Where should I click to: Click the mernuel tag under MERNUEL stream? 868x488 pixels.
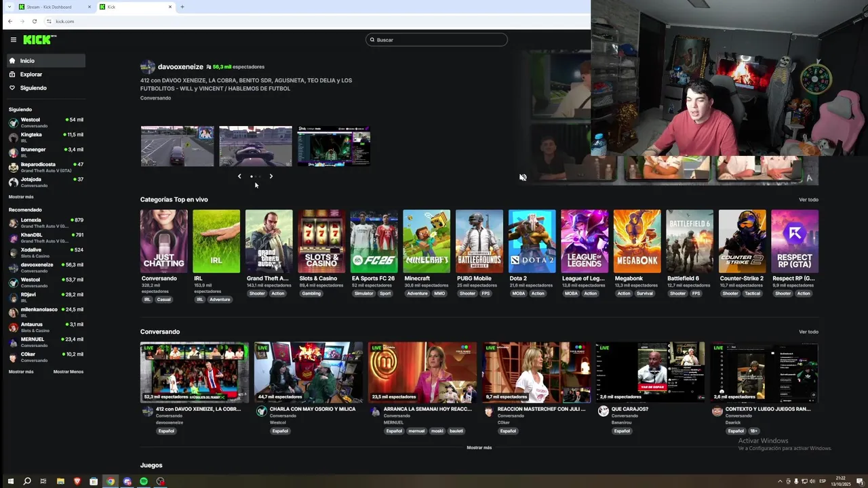[416, 431]
